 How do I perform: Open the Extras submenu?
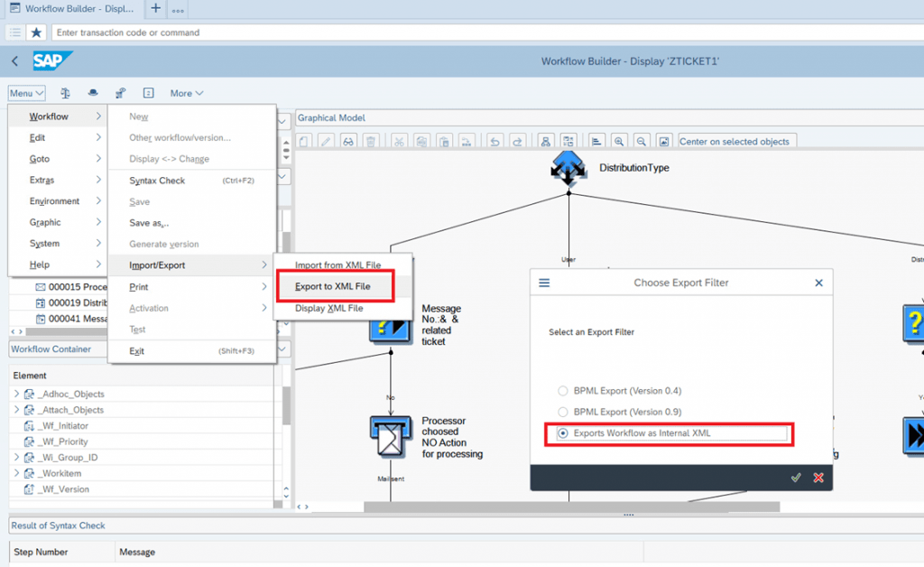[58, 180]
